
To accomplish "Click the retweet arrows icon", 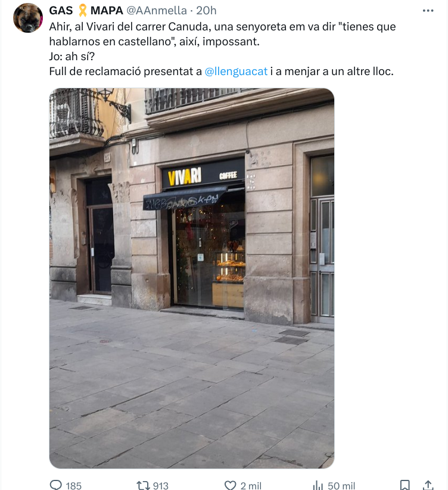I will (x=143, y=485).
